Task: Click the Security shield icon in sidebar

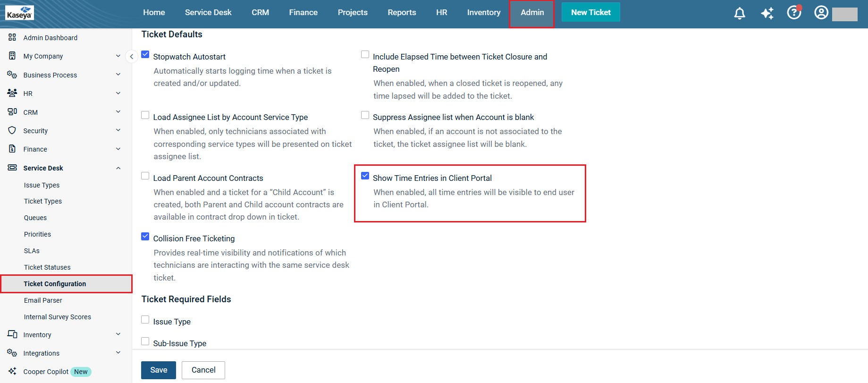Action: click(12, 130)
